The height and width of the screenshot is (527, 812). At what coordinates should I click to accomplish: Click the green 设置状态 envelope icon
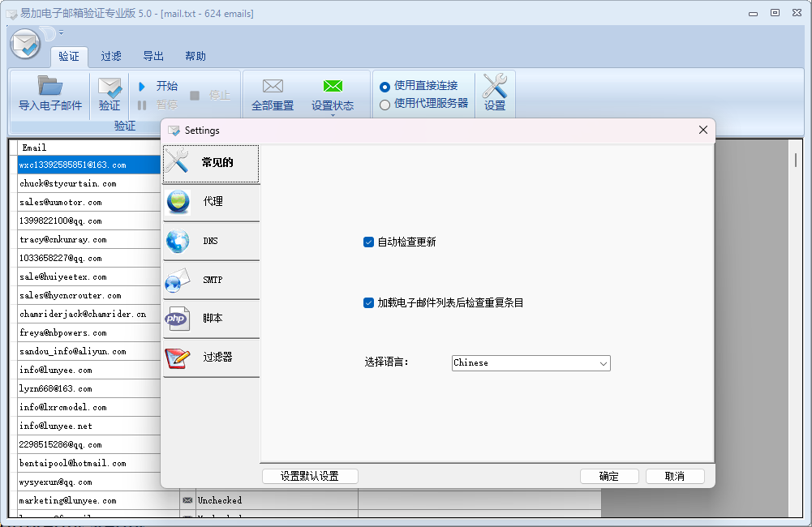(x=333, y=86)
